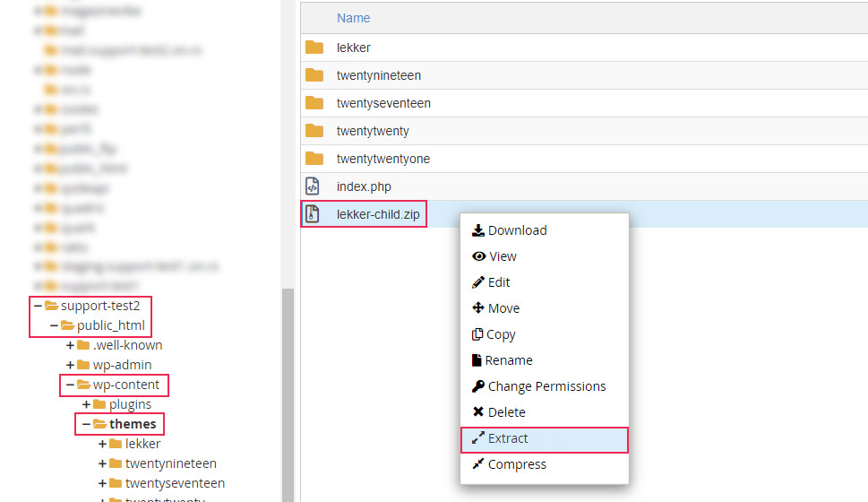
Task: Select the lekker folder name in file list
Action: (353, 48)
